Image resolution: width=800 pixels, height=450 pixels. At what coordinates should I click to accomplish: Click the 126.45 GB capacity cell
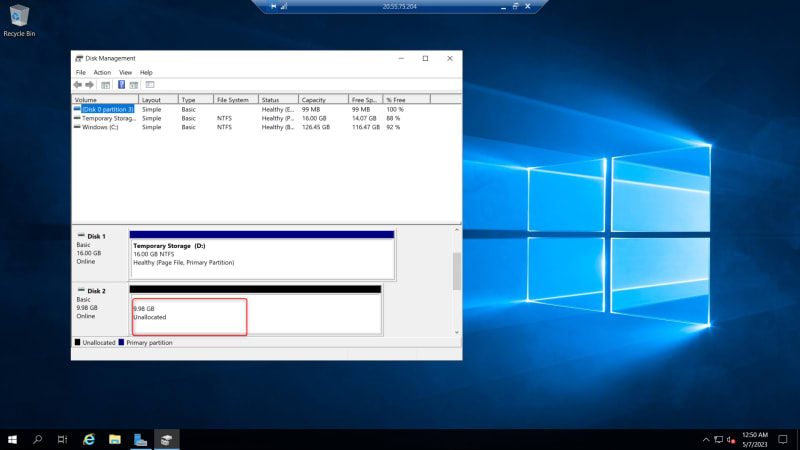pyautogui.click(x=316, y=127)
